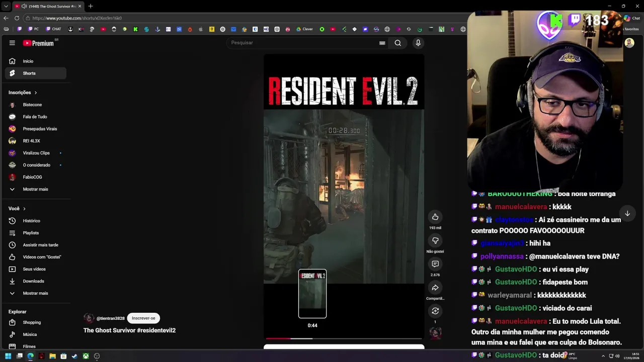Click the video preview thumbnail at 0:44
This screenshot has height=362, width=644.
[x=312, y=294]
